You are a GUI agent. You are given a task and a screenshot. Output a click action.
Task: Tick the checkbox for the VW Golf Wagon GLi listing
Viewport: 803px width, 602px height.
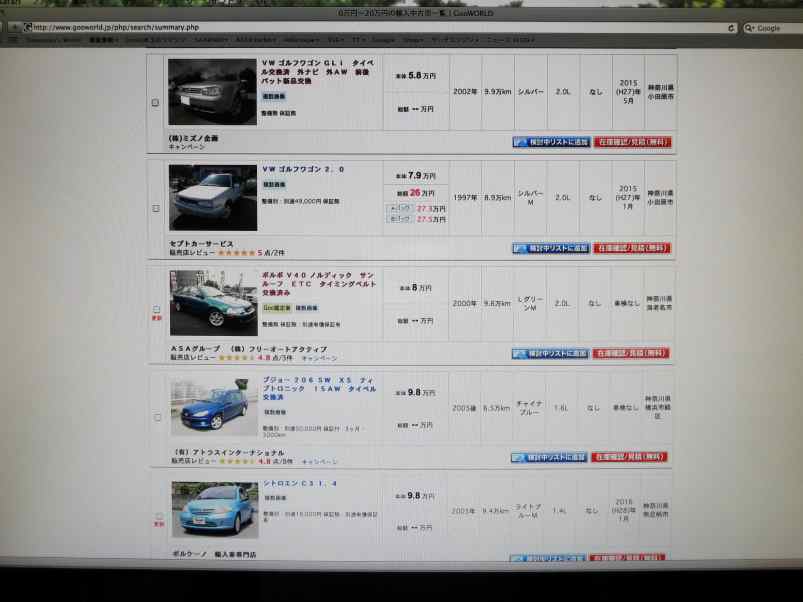tap(155, 102)
